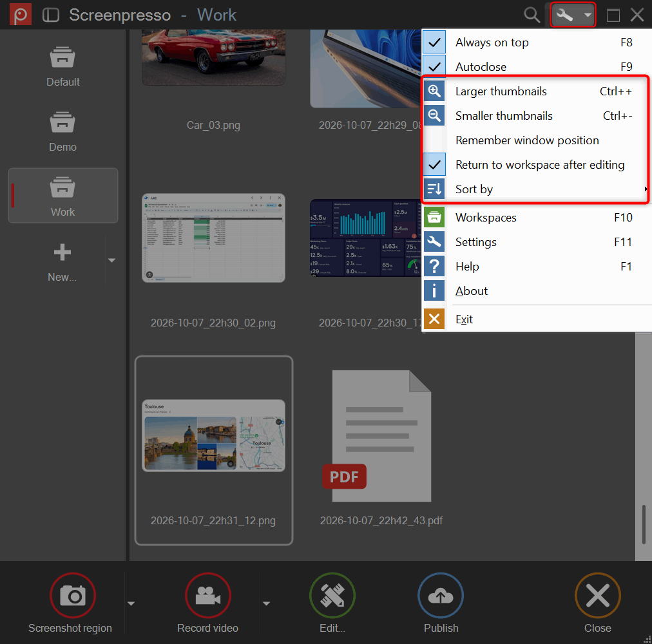Image resolution: width=652 pixels, height=644 pixels.
Task: Toggle Autoclose checkmark
Action: click(434, 66)
